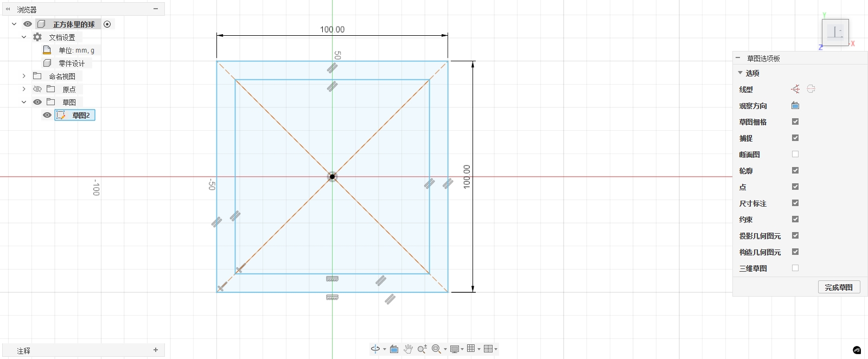Open the display settings dropdown arrow
This screenshot has width=868, height=359.
pos(462,349)
